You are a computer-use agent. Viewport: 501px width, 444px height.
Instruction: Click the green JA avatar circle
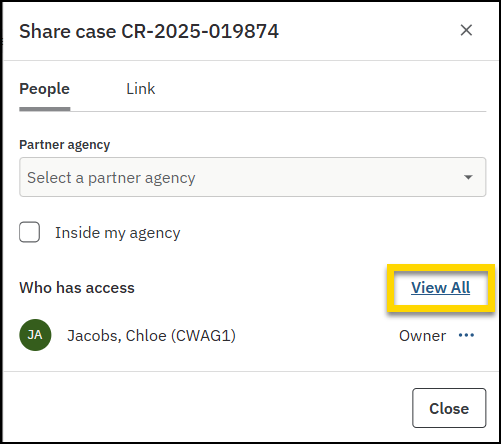(35, 335)
